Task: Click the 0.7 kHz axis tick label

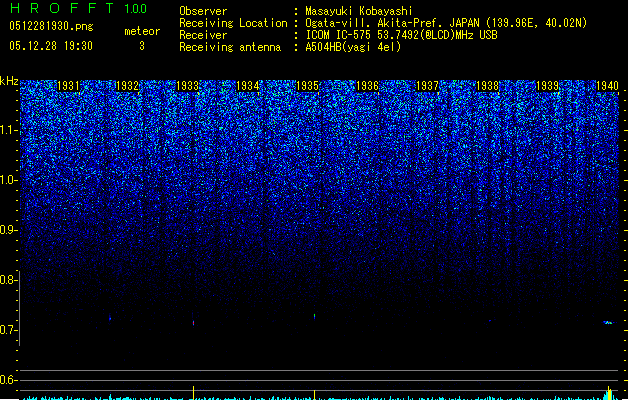Action: 8,330
